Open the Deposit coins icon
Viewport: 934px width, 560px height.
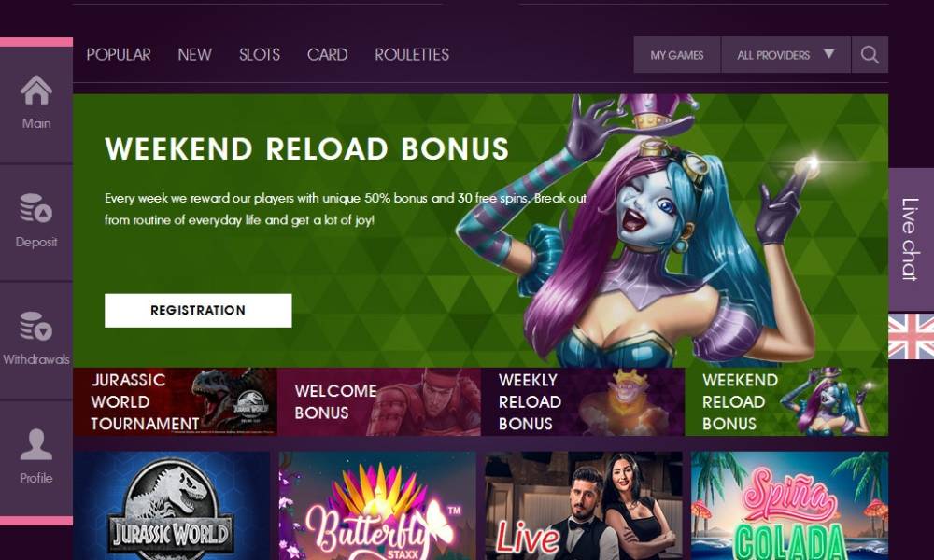pos(36,208)
